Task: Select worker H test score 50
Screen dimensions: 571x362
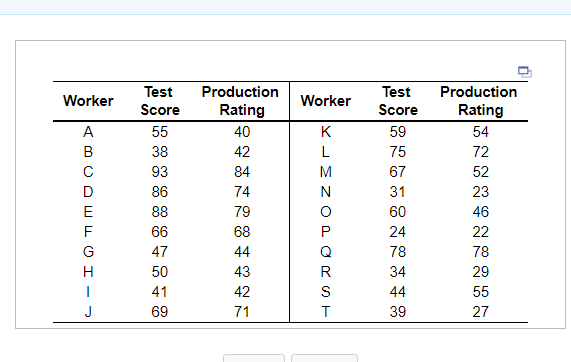Action: pyautogui.click(x=160, y=272)
